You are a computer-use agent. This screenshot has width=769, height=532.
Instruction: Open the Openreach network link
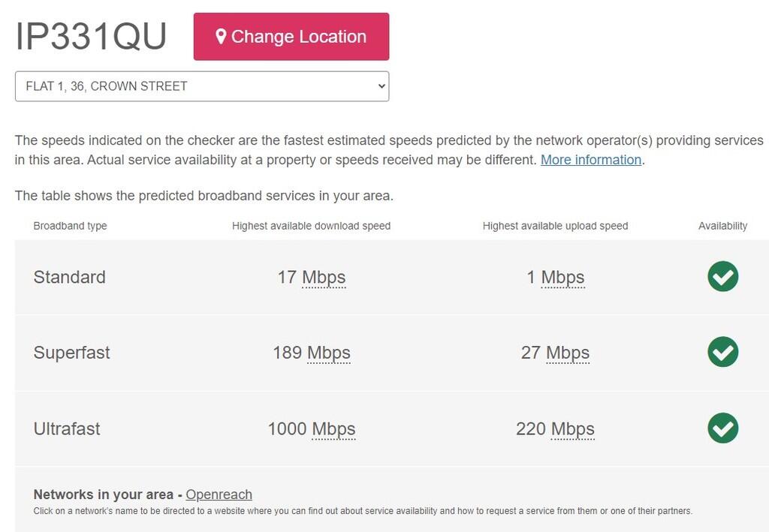(x=219, y=494)
